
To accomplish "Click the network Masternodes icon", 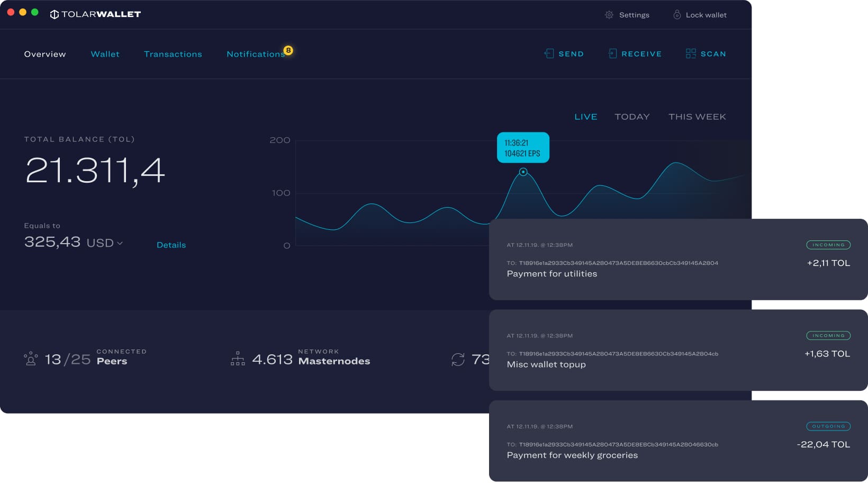I will click(238, 359).
